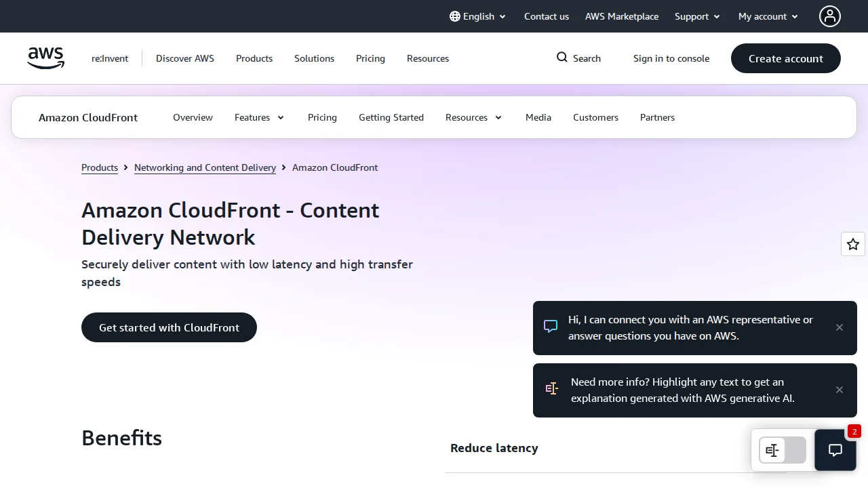Open the Customers tab

tap(595, 117)
